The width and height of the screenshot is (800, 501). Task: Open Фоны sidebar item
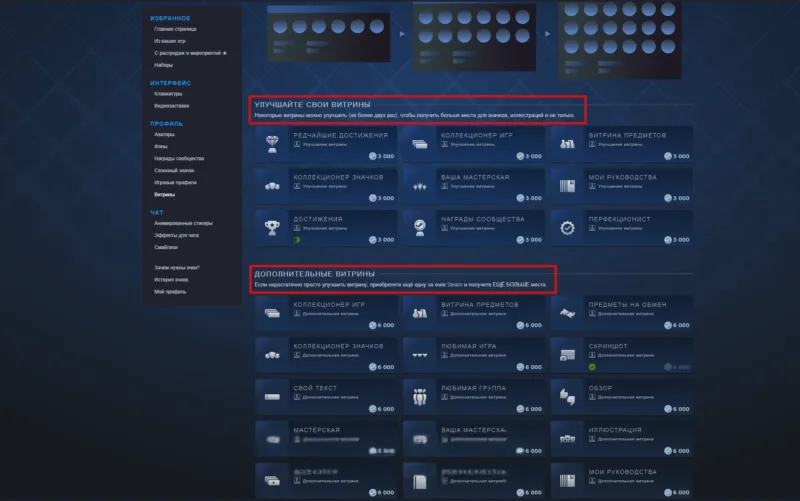[161, 146]
